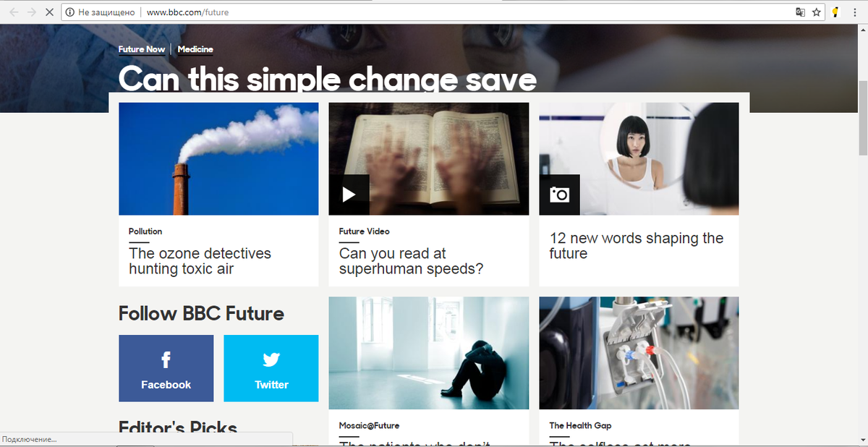
Task: Open the Mosaic@Future article thumbnail
Action: point(429,353)
